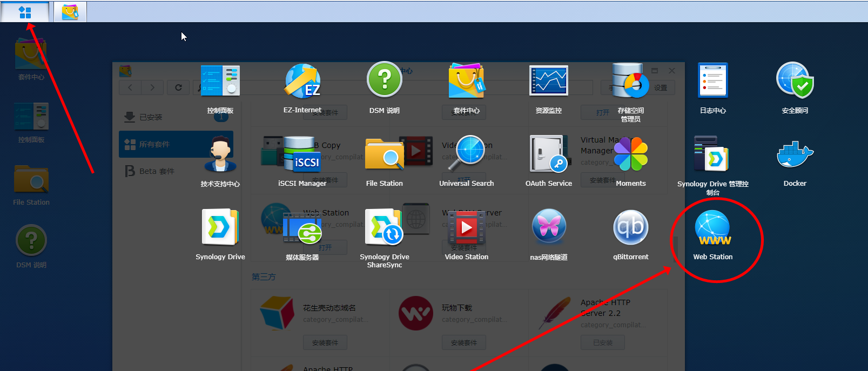Open Universal Search
868x371 pixels.
point(466,155)
